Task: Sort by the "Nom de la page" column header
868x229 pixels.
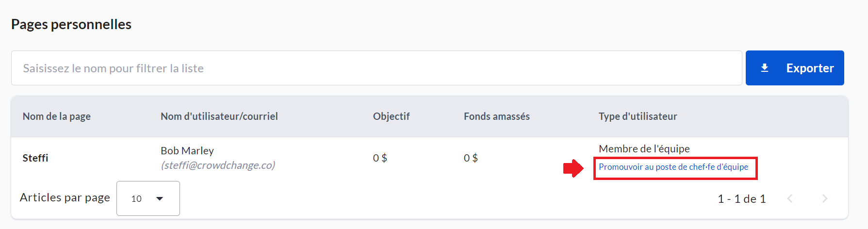Action: tap(57, 116)
